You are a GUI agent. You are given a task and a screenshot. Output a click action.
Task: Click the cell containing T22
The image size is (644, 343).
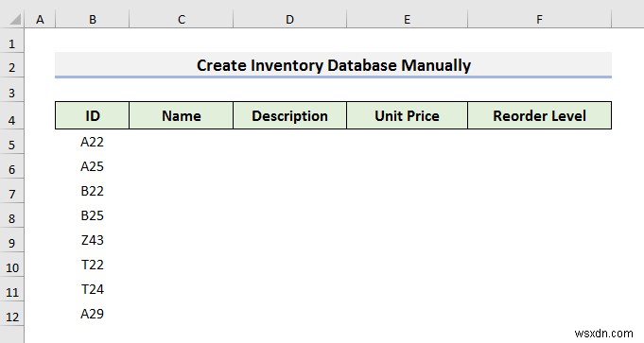tap(93, 265)
